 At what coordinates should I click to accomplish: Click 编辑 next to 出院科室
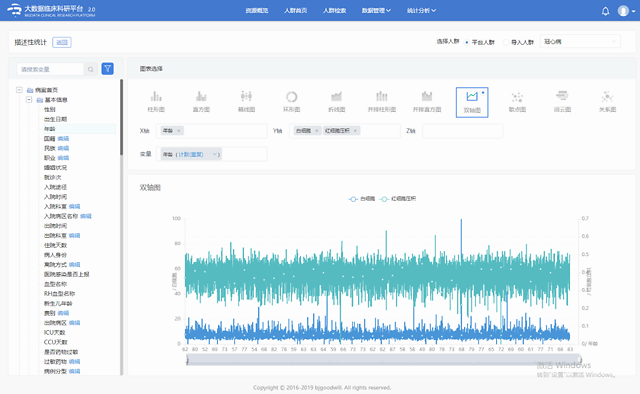tap(74, 236)
